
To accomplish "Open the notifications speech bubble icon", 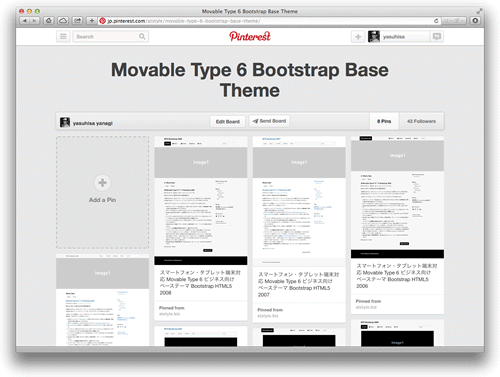I will click(437, 37).
